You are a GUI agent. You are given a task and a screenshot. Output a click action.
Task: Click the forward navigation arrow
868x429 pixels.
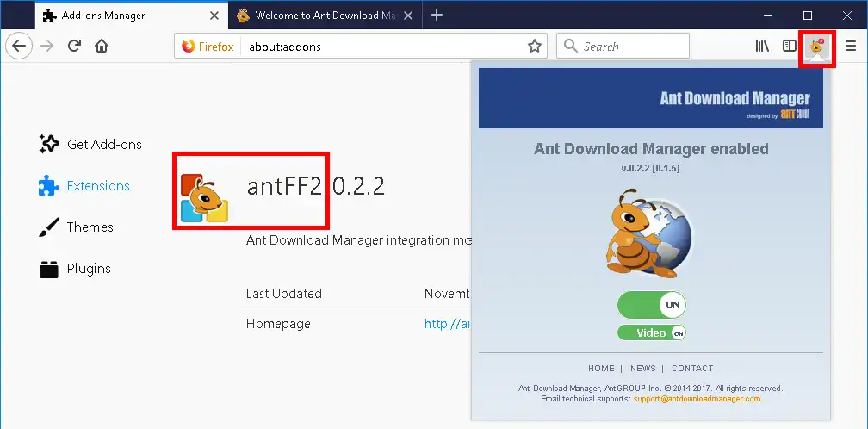[x=47, y=46]
